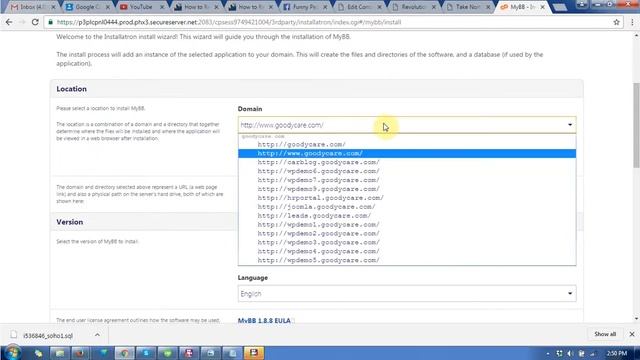Pick http://wpdemo4.goodycare.com/ in the list
640x360 pixels.
pyautogui.click(x=407, y=251)
